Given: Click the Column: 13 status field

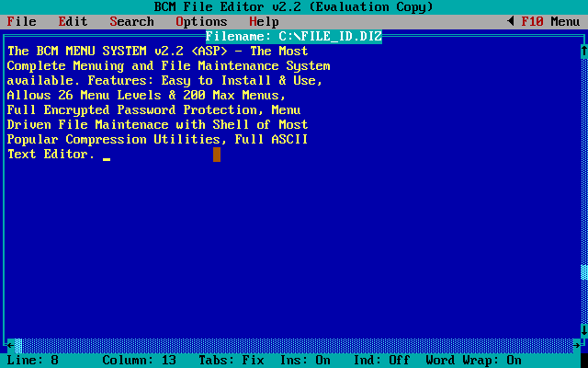Looking at the screenshot, I should [x=139, y=360].
